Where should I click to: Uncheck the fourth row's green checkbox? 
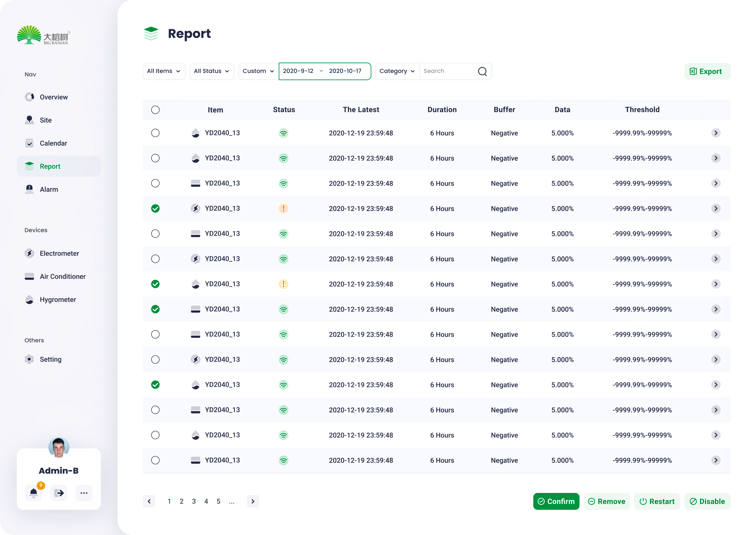point(155,209)
